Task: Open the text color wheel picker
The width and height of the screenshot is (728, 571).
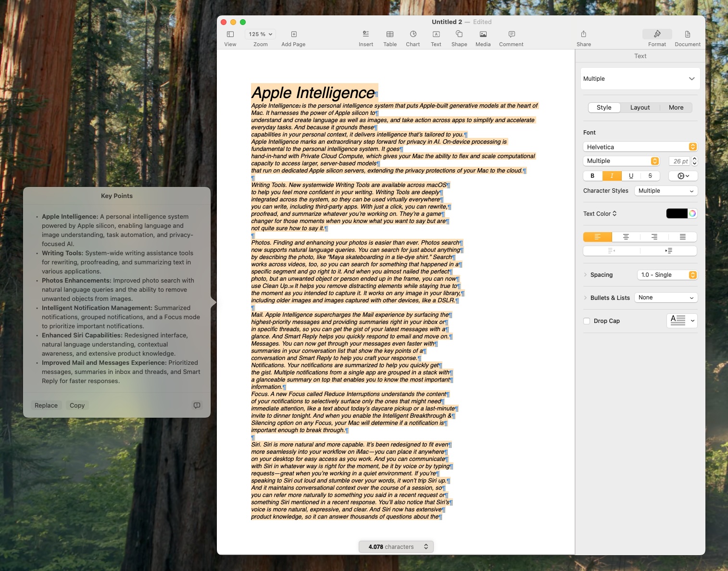Action: tap(692, 213)
